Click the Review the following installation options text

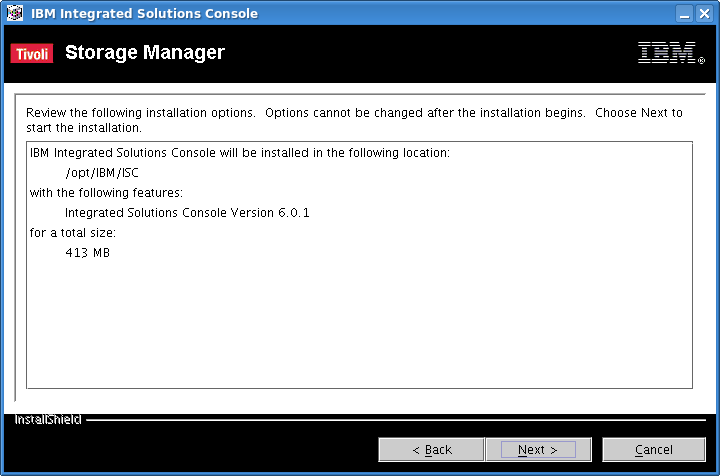[x=141, y=113]
